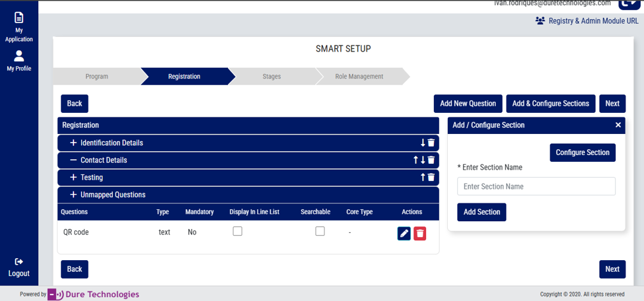This screenshot has width=644, height=301.
Task: Delete the QR code question
Action: pos(419,234)
